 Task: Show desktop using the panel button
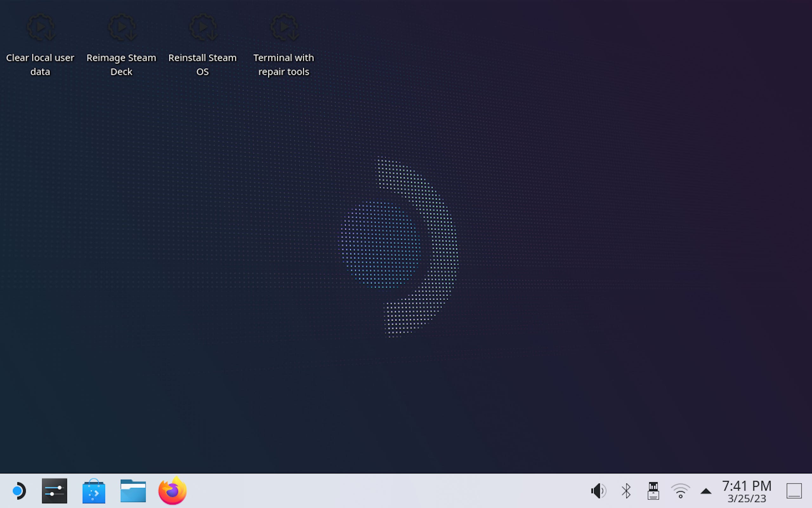click(x=794, y=491)
